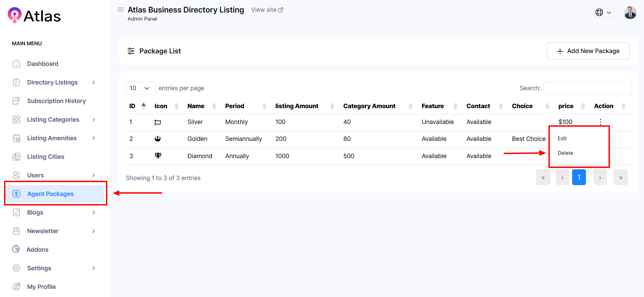Select Edit from the action menu
Image resolution: width=644 pixels, height=297 pixels.
[x=562, y=139]
